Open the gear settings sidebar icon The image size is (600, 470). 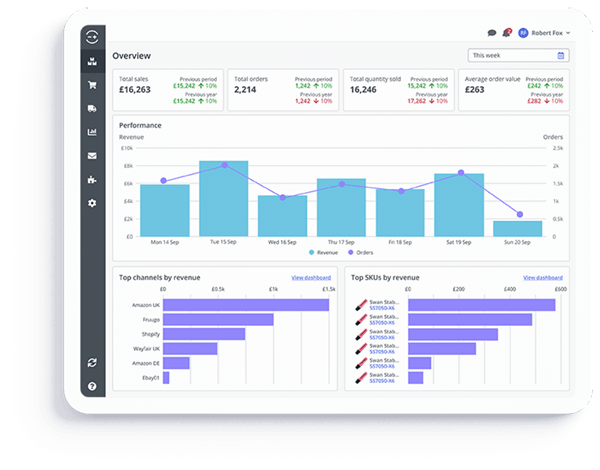point(92,203)
